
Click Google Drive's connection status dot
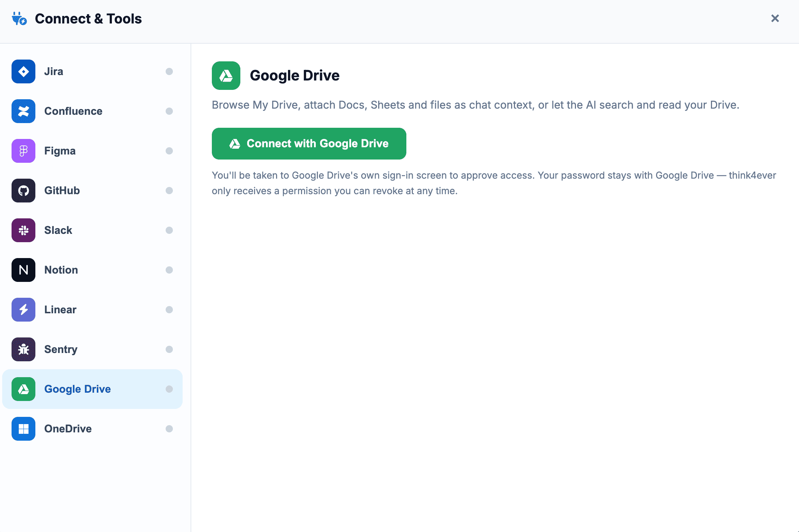(169, 389)
